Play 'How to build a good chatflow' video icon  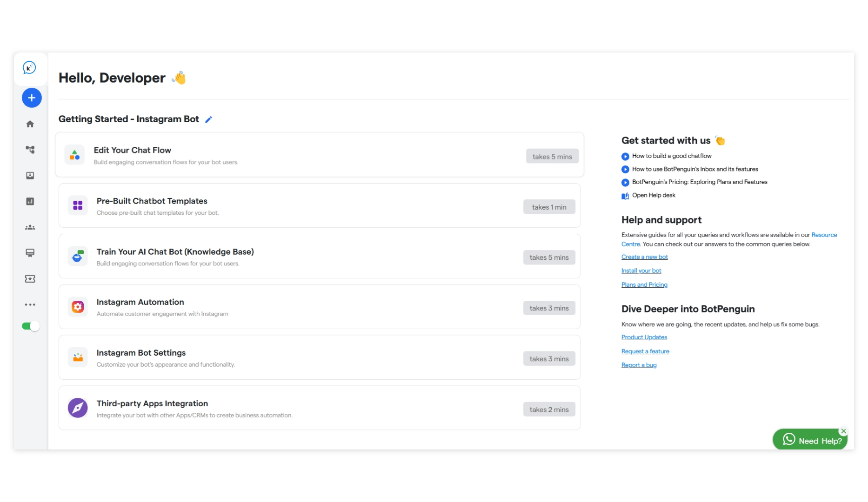(625, 157)
